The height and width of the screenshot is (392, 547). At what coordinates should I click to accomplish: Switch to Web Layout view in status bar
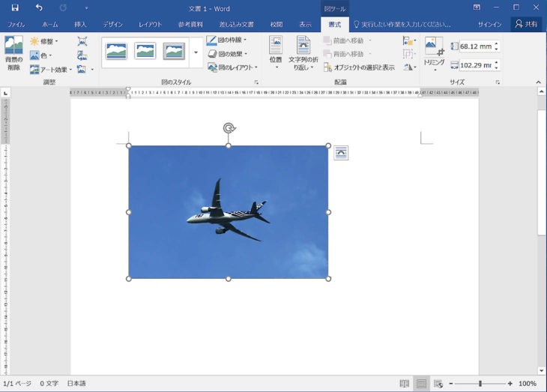pyautogui.click(x=438, y=384)
